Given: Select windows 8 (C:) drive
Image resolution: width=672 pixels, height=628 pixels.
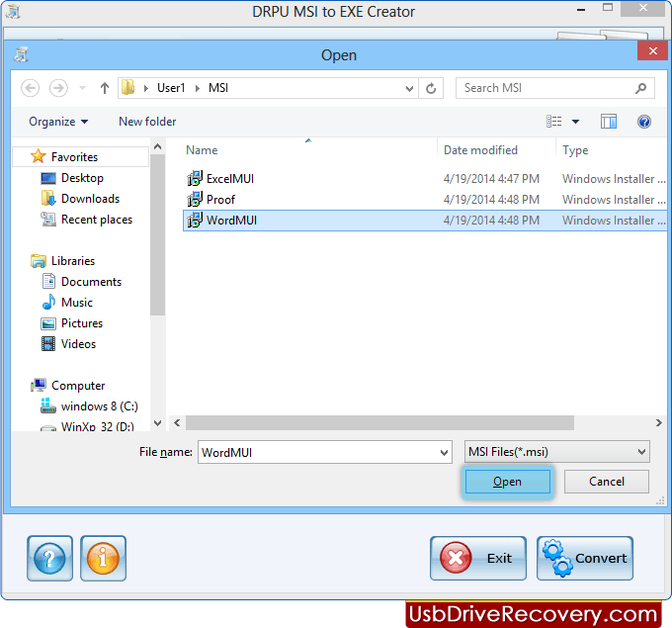Looking at the screenshot, I should coord(100,406).
